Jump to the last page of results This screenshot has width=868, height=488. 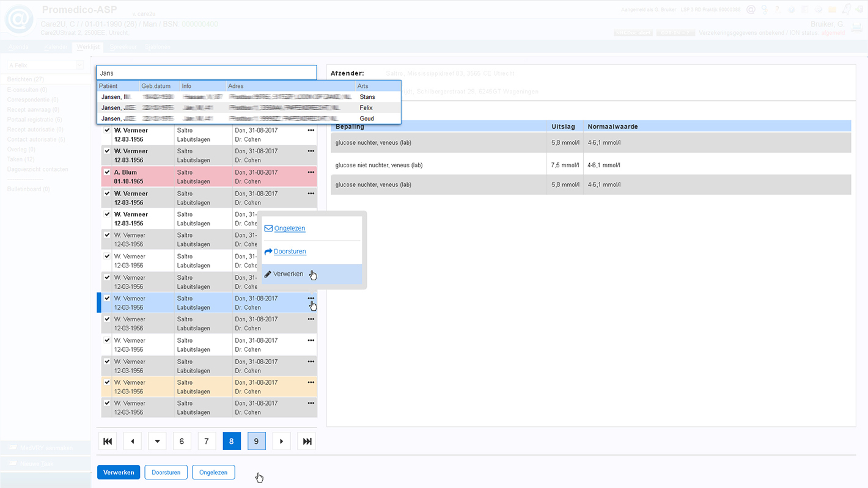(x=307, y=441)
